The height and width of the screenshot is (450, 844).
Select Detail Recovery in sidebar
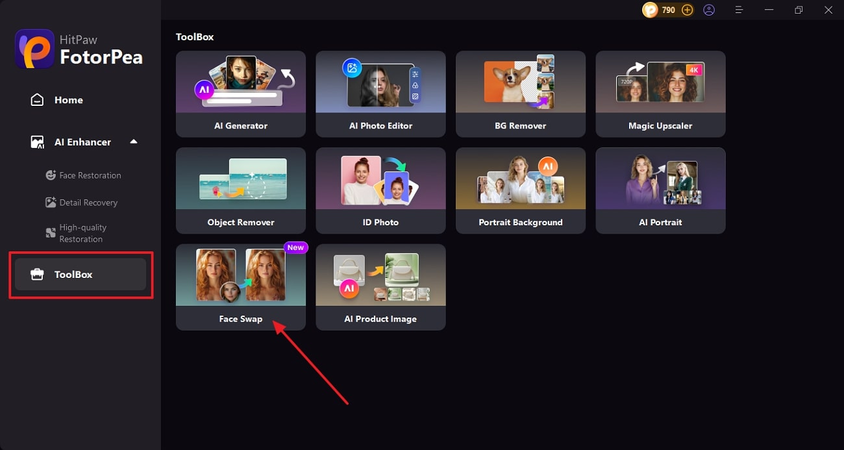click(88, 202)
